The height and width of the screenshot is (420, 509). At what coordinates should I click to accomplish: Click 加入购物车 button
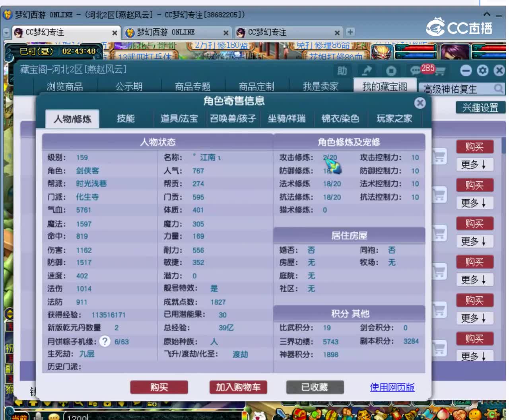238,387
